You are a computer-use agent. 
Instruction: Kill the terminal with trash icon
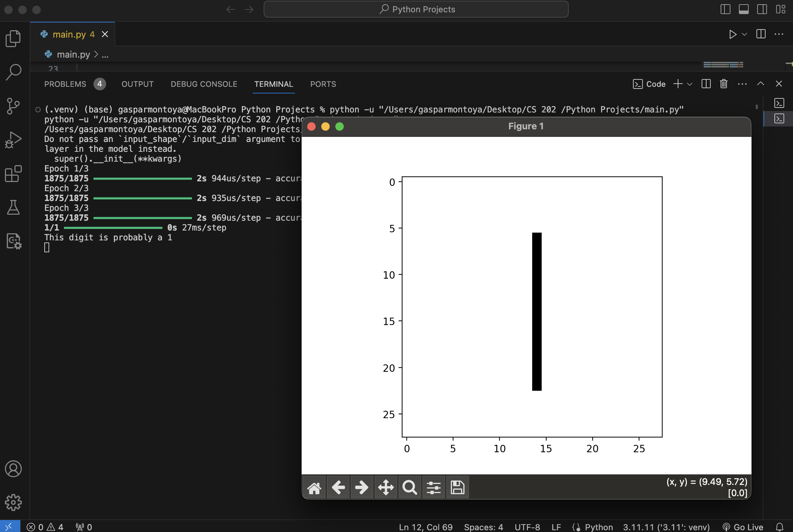pyautogui.click(x=724, y=84)
